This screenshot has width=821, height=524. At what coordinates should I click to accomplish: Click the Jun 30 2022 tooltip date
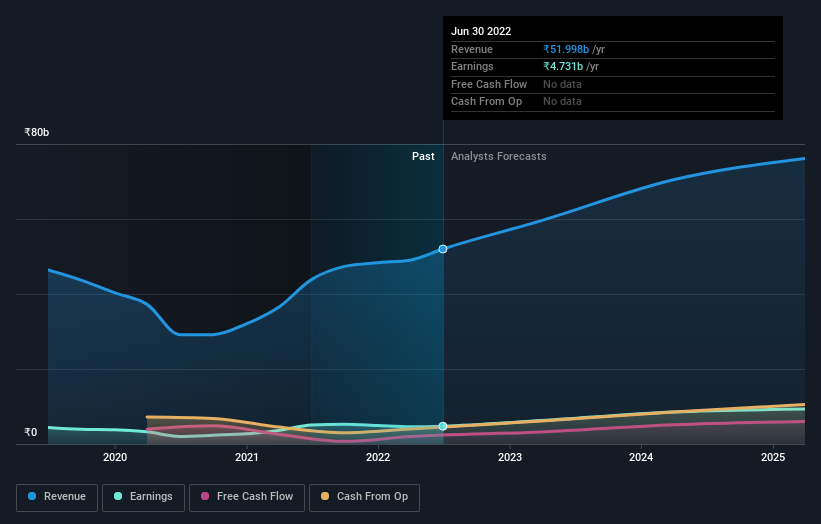click(481, 31)
